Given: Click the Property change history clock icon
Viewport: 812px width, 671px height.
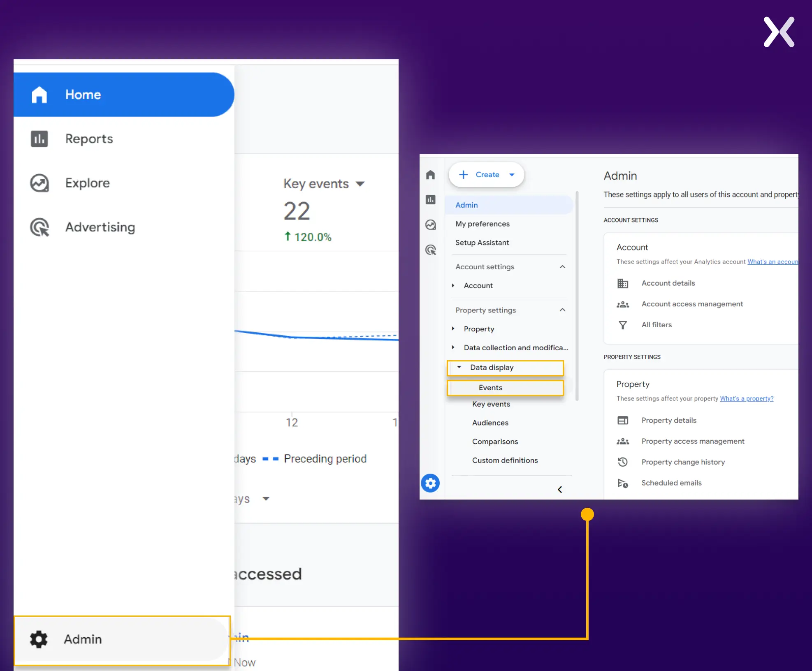Looking at the screenshot, I should click(623, 462).
